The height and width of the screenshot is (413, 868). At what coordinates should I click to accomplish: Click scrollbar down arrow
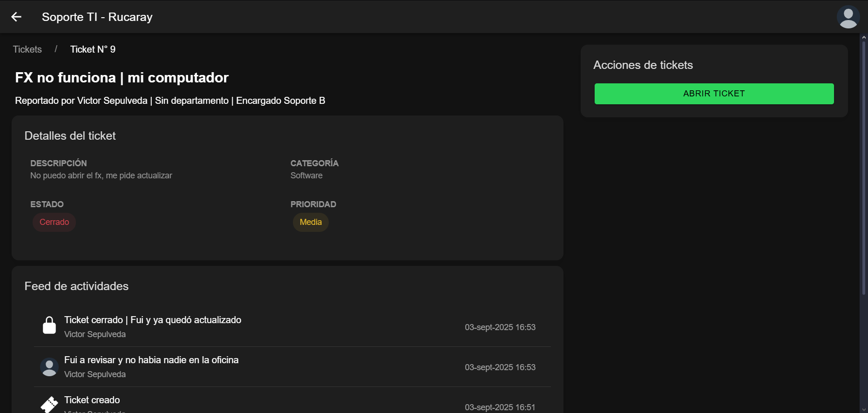coord(864,409)
